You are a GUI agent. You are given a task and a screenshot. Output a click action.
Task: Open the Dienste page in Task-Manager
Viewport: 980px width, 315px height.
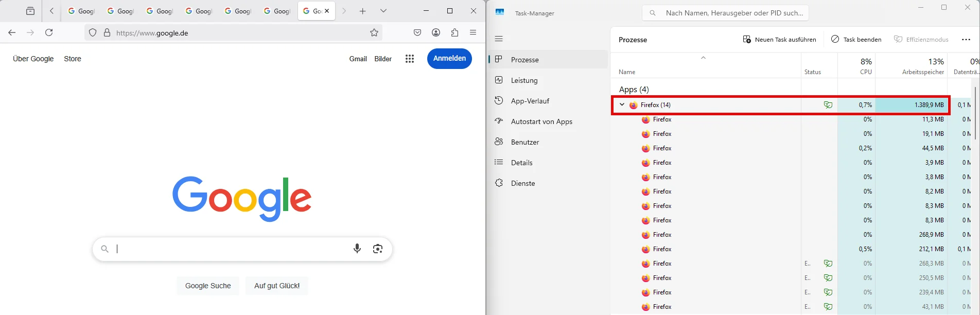(548, 183)
